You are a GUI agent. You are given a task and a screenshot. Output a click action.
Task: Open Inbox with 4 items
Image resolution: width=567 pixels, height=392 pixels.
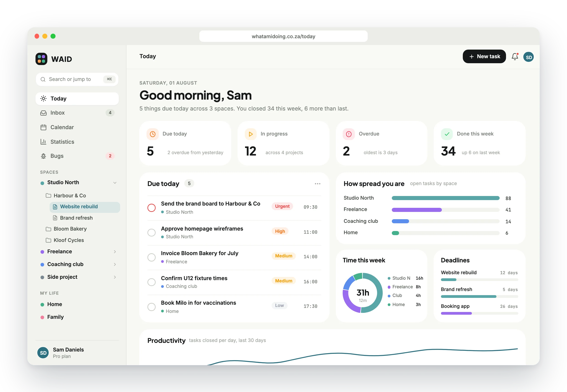77,113
